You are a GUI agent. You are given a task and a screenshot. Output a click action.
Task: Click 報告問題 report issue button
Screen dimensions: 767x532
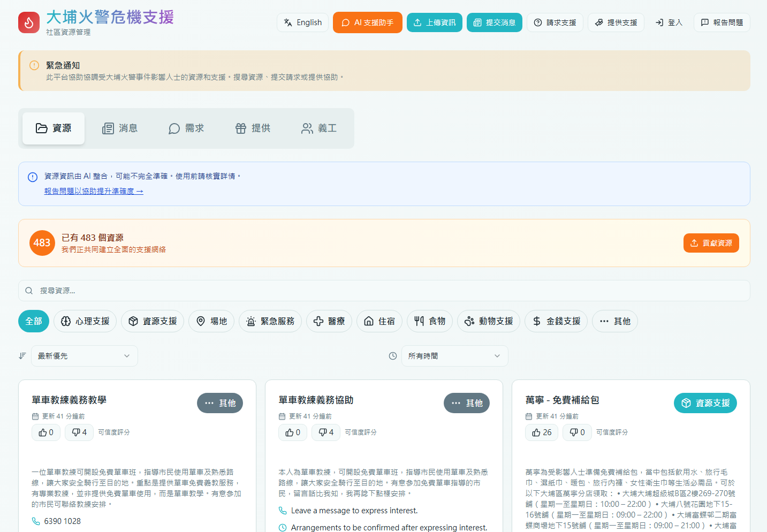722,22
